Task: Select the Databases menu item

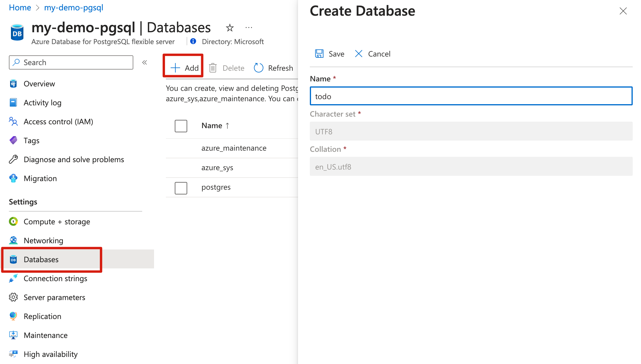Action: [41, 259]
